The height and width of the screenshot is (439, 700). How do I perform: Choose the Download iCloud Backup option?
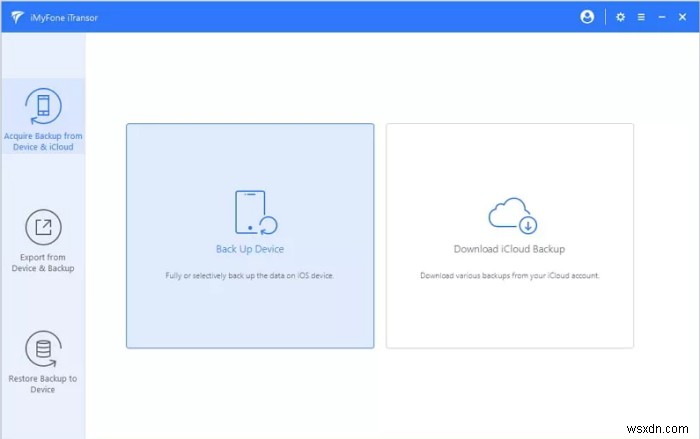pyautogui.click(x=510, y=236)
